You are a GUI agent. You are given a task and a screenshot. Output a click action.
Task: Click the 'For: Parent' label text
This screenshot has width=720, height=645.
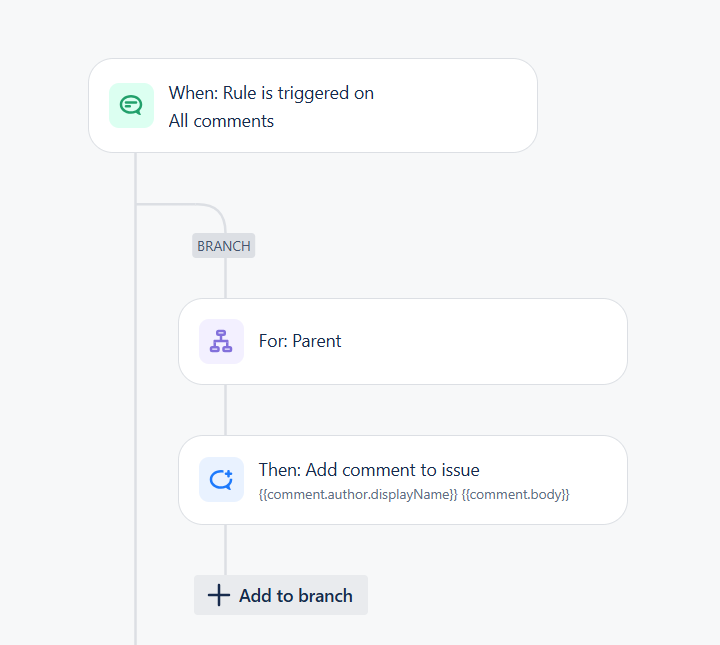click(x=300, y=341)
